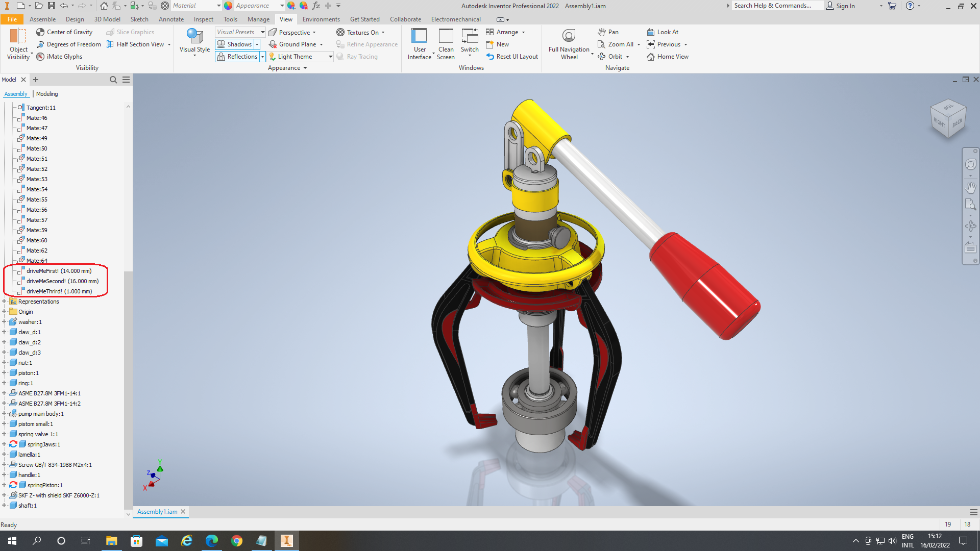This screenshot has width=980, height=551.
Task: Click the Home View icon
Action: point(668,57)
